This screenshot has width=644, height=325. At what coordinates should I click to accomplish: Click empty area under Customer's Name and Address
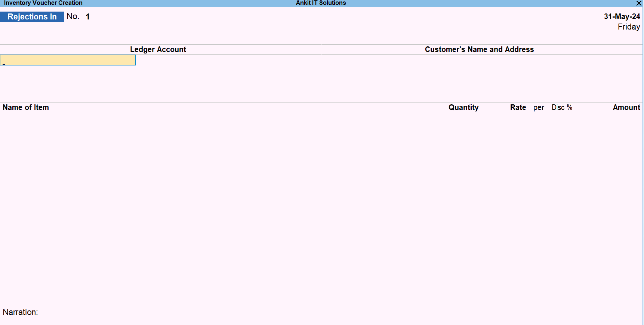tap(481, 79)
